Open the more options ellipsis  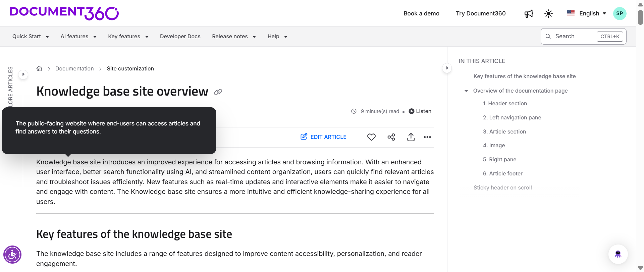(x=427, y=137)
